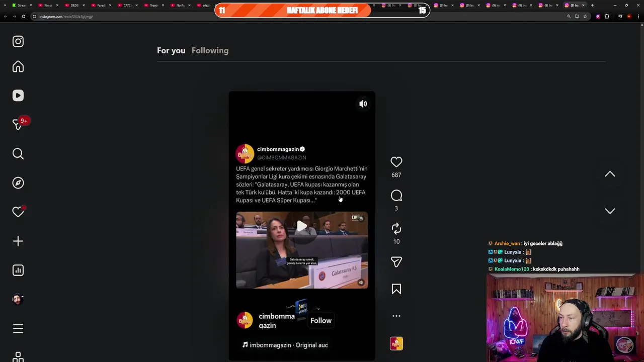Bookmark this page with star icon
This screenshot has width=644, height=362.
[585, 16]
